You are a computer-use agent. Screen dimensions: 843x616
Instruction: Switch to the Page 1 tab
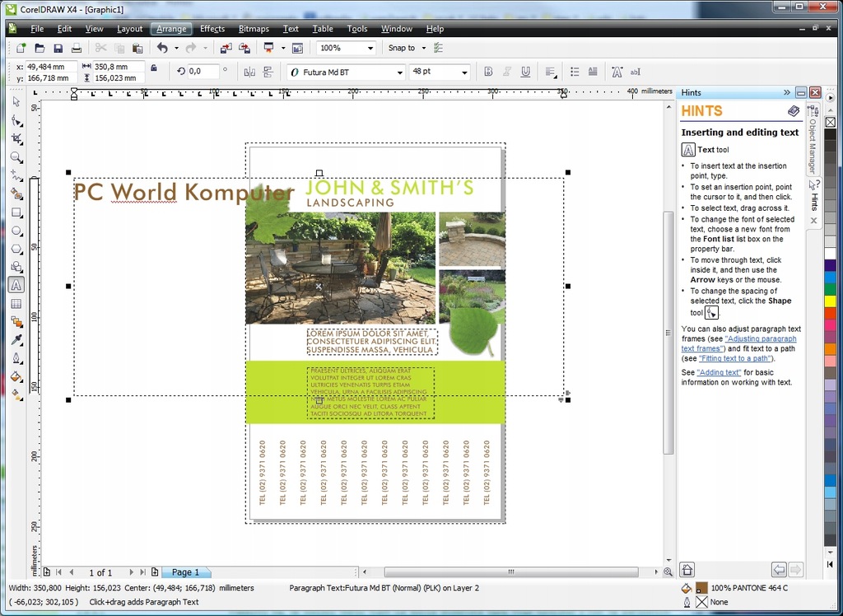(186, 572)
